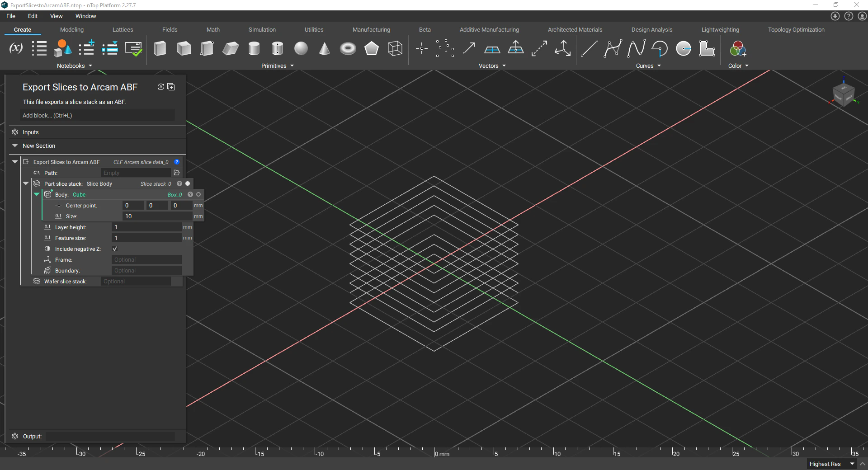Click the plane from normal tool
This screenshot has width=868, height=470.
pos(516,47)
